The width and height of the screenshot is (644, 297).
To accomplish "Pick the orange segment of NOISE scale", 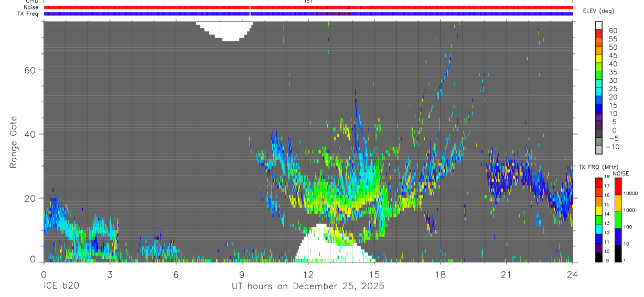I will 618,203.
